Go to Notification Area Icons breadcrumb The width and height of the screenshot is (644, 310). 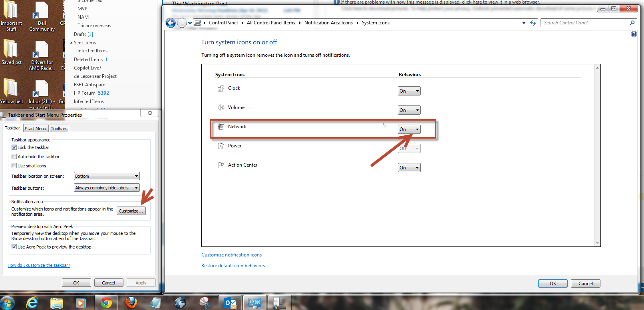328,23
